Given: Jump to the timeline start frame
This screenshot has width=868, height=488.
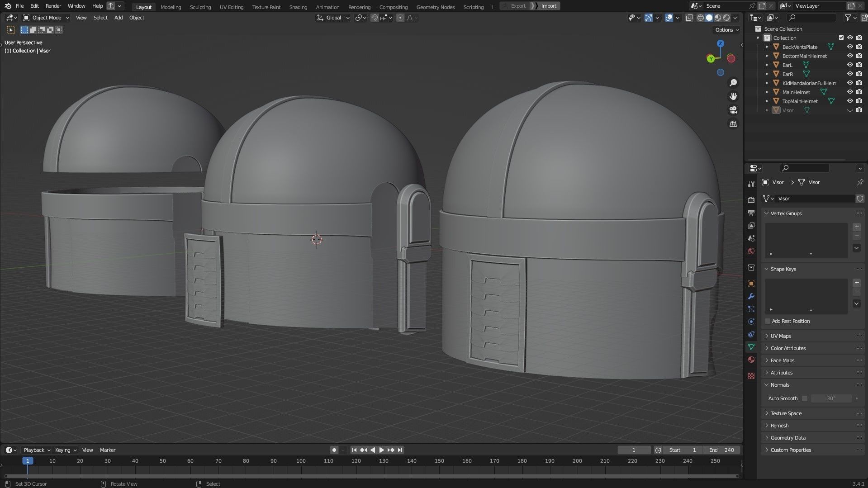Looking at the screenshot, I should (x=354, y=450).
